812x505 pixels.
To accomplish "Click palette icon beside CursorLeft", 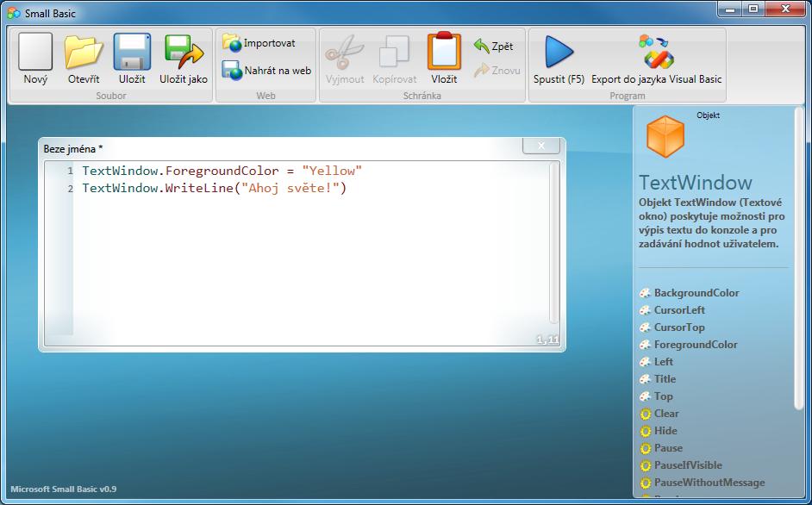I will 645,310.
